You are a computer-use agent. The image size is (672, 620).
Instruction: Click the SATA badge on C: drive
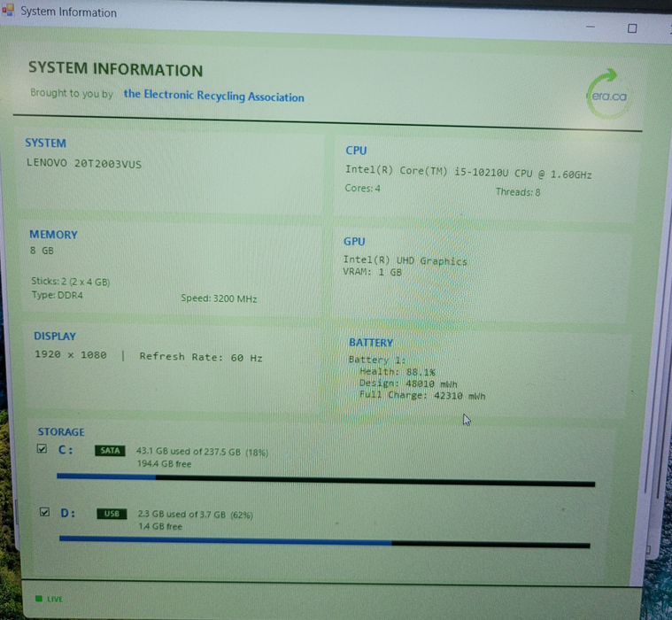click(x=110, y=451)
